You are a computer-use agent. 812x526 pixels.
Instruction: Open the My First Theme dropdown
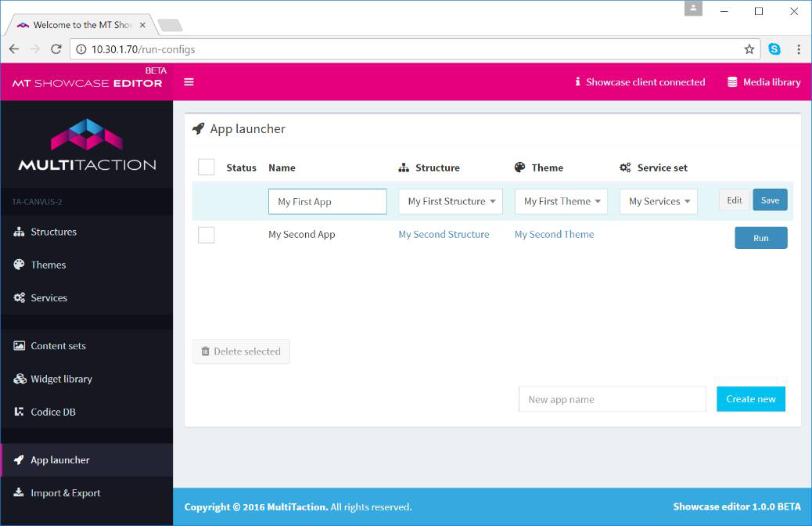(x=561, y=201)
